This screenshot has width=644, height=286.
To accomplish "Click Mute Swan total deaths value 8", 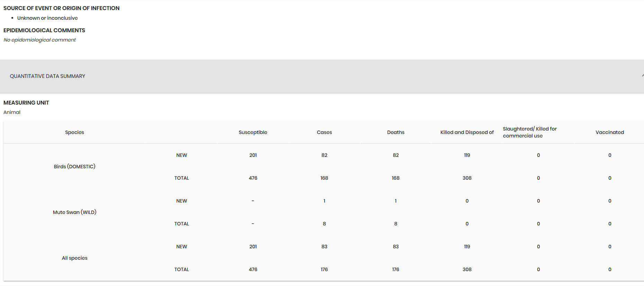I will click(396, 224).
